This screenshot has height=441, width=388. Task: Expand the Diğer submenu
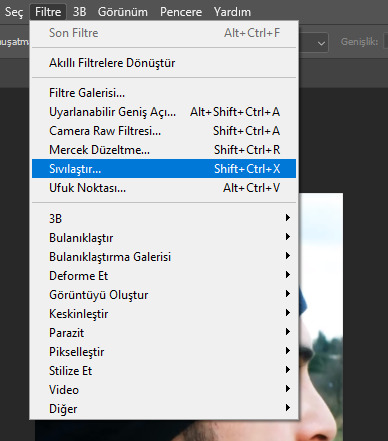(x=164, y=409)
